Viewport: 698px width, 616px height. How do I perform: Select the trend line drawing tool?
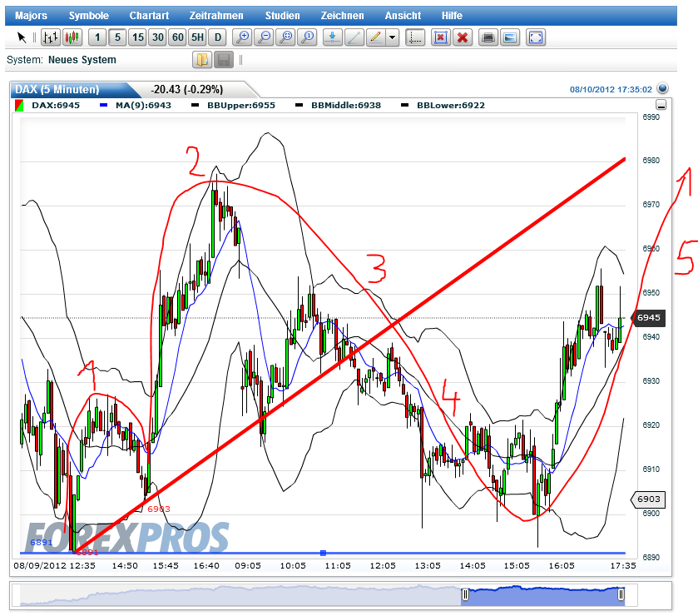354,37
